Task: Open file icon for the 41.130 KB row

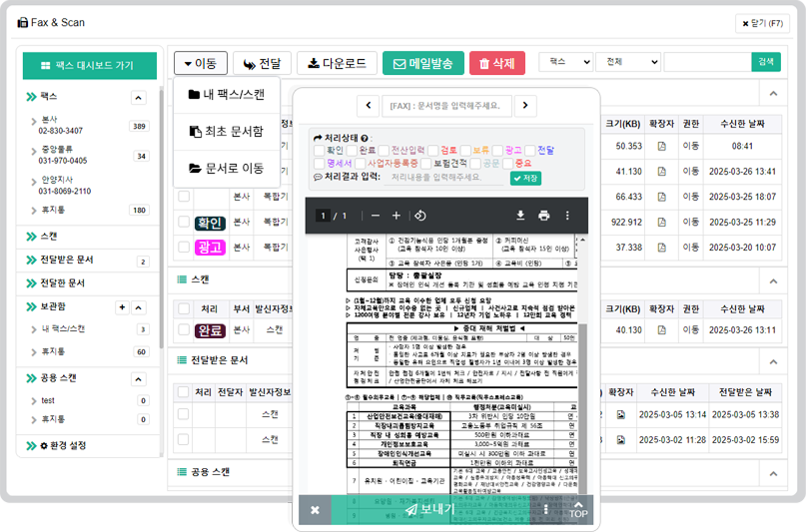Action: click(x=661, y=172)
